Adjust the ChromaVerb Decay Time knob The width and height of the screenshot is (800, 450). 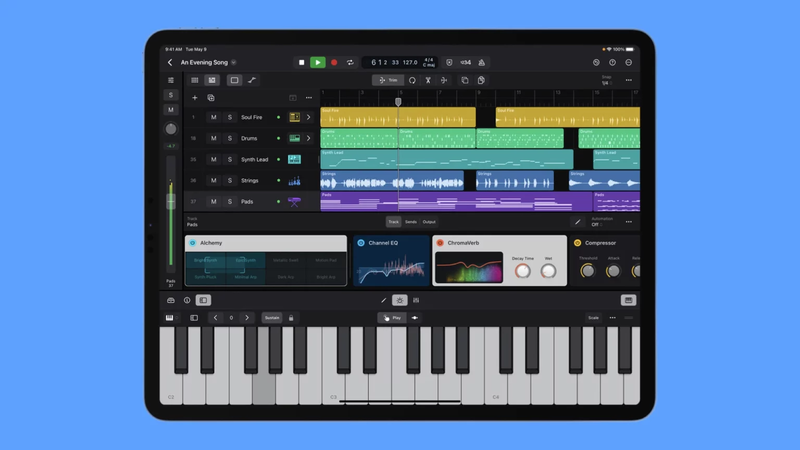522,271
